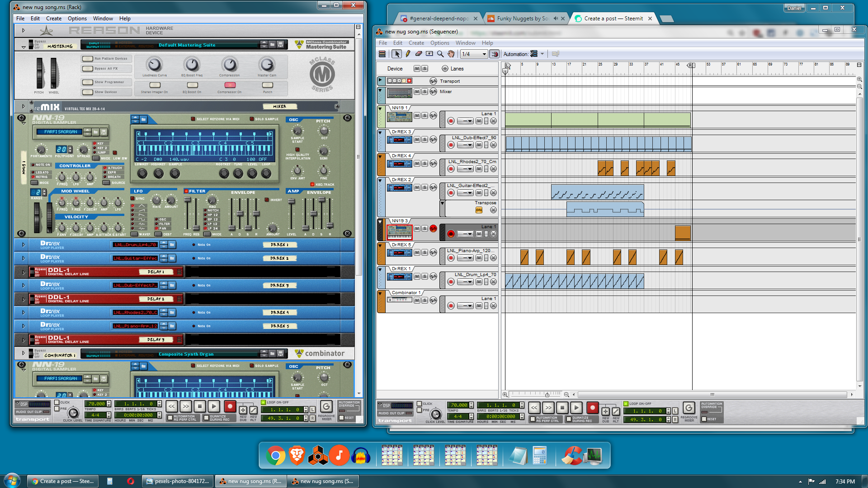Select the Magnify tool in sequencer toolbar

tap(440, 54)
